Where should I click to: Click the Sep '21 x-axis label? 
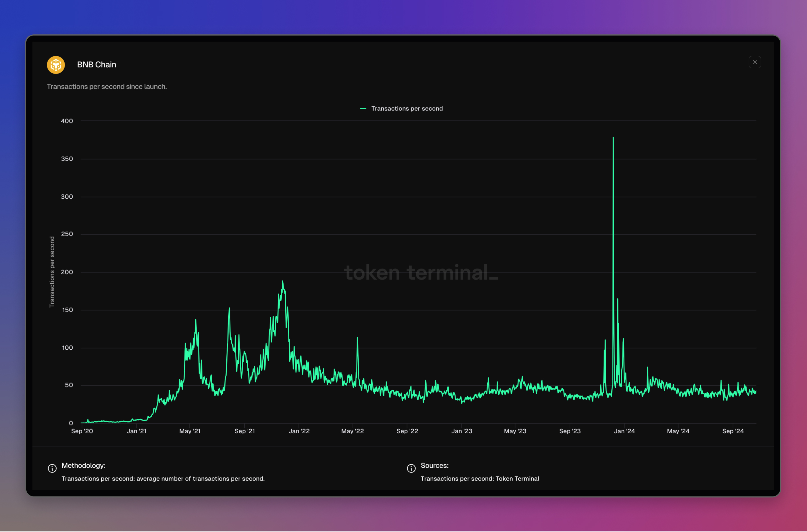point(245,431)
